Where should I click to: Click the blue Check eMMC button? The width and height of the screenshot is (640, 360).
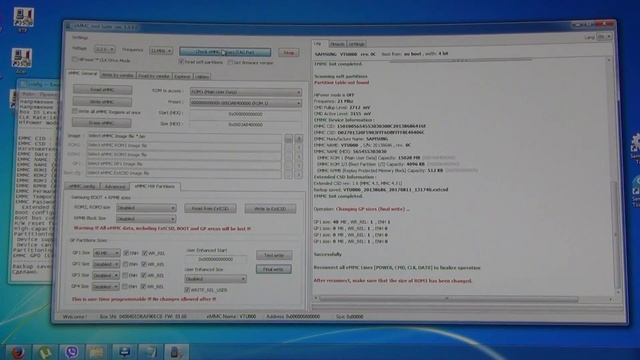pyautogui.click(x=225, y=52)
